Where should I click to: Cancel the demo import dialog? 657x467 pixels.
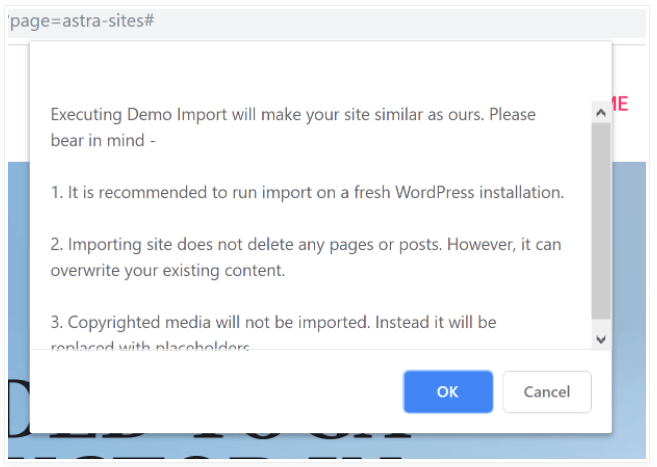coord(547,392)
